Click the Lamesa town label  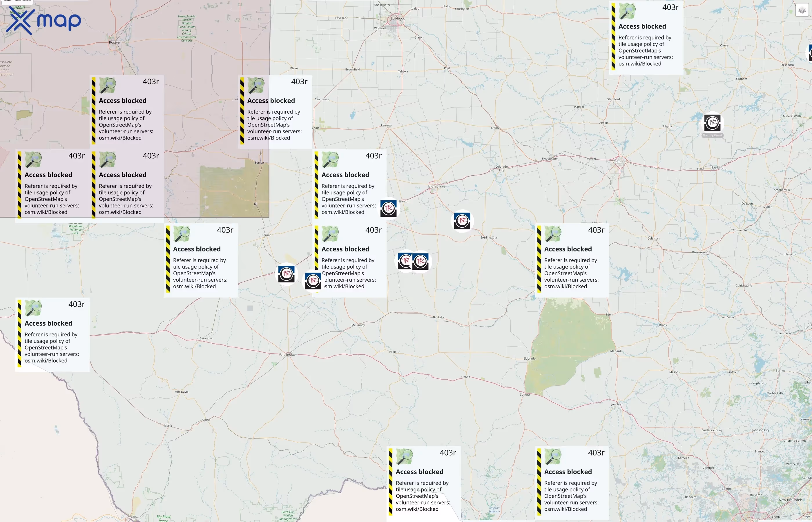386,125
